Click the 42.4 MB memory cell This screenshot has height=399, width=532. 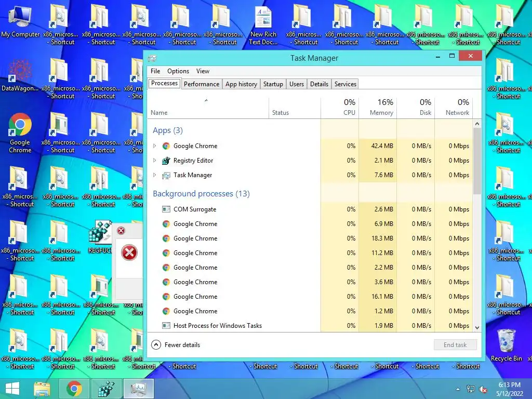click(378, 146)
